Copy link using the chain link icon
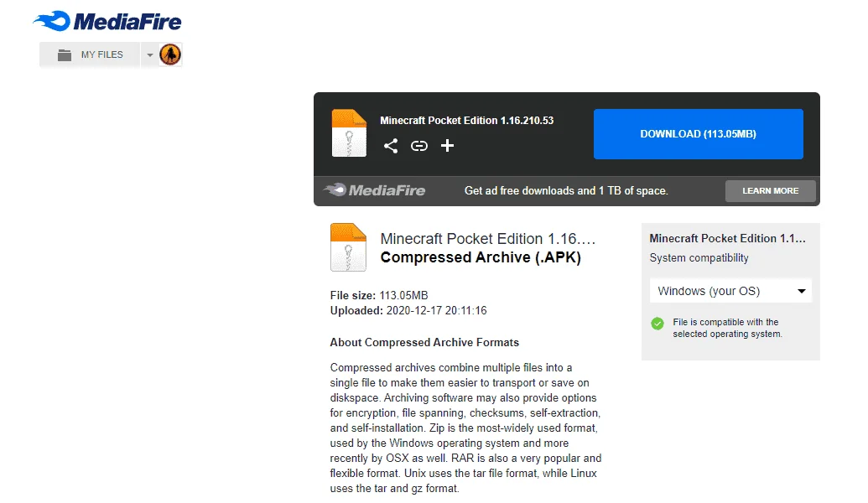The image size is (868, 503). tap(419, 146)
